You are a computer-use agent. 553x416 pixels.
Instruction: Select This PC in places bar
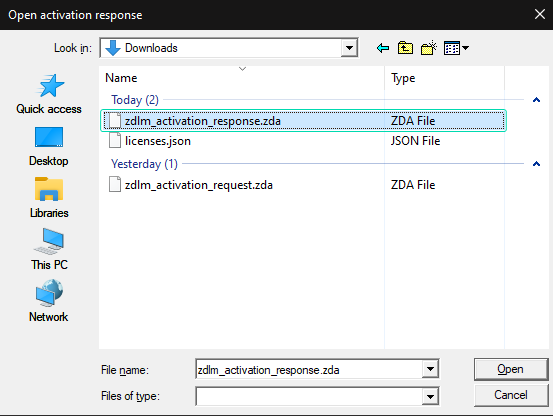click(49, 250)
